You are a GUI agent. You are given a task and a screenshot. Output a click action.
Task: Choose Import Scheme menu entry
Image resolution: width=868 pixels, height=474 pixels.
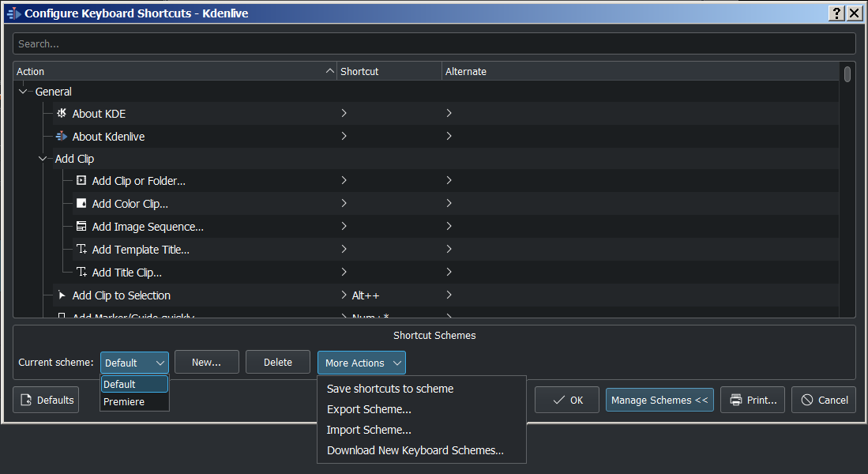click(369, 430)
